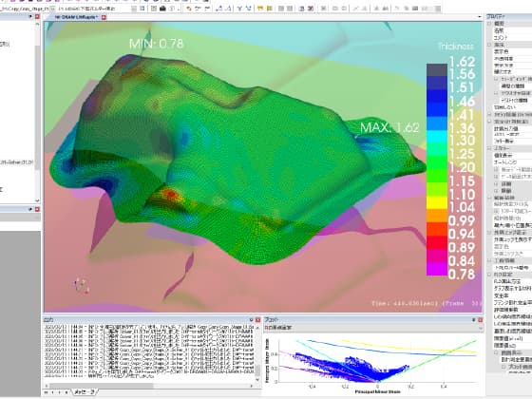Image resolution: width=532 pixels, height=399 pixels.
Task: Close the HI-DRAW document tab
Action: click(104, 17)
